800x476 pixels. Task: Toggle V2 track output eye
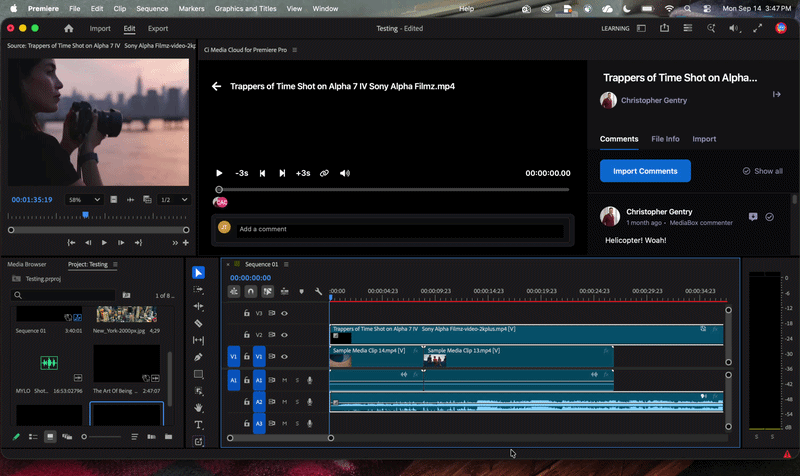click(x=285, y=335)
